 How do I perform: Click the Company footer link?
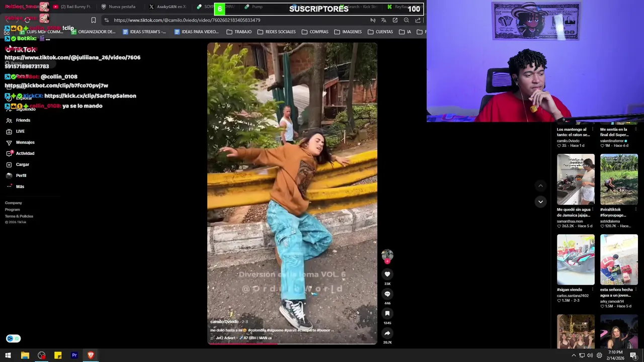(x=14, y=203)
